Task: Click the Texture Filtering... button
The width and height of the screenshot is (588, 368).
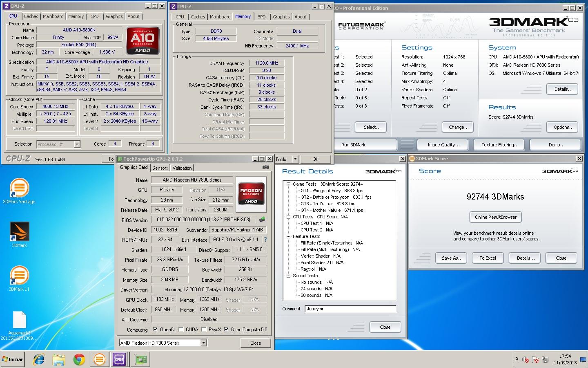Action: (500, 145)
